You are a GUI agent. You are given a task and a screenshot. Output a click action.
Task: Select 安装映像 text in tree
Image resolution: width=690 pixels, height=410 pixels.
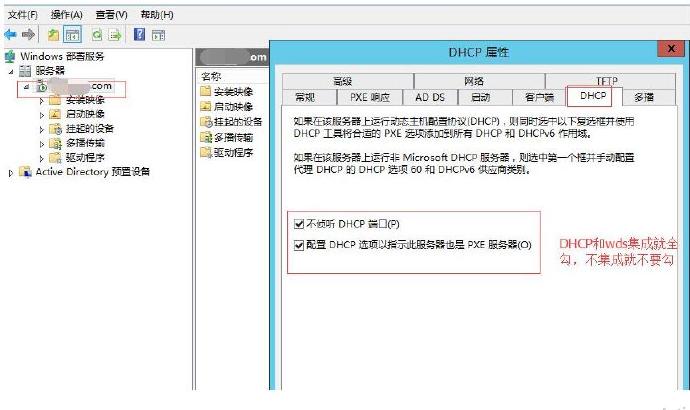85,100
